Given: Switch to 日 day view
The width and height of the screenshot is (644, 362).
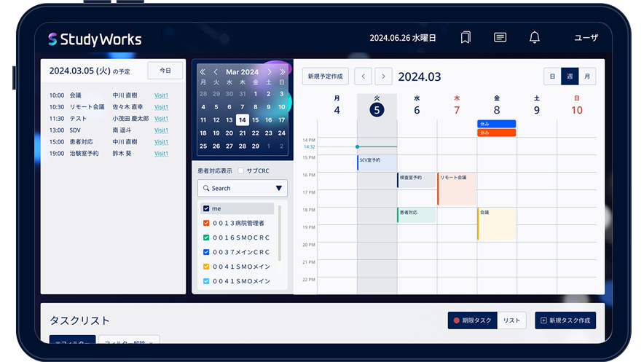Looking at the screenshot, I should tap(552, 76).
